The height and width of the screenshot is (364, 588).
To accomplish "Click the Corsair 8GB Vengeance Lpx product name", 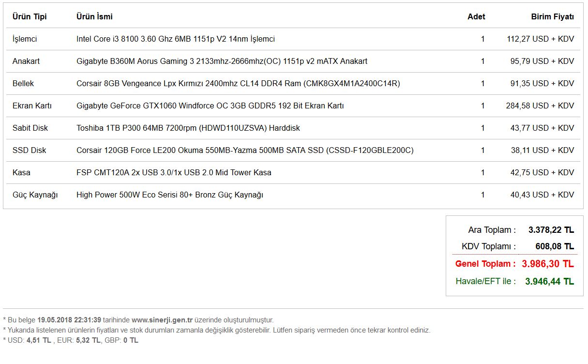I will (x=238, y=83).
